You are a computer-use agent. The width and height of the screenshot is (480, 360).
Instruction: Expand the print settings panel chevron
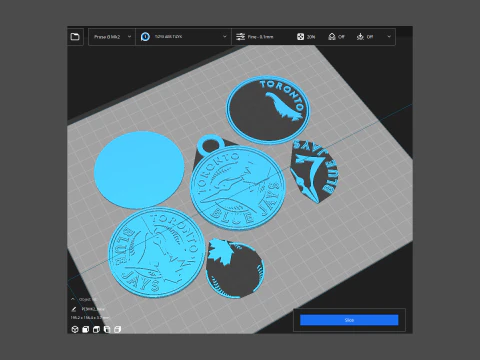[389, 37]
